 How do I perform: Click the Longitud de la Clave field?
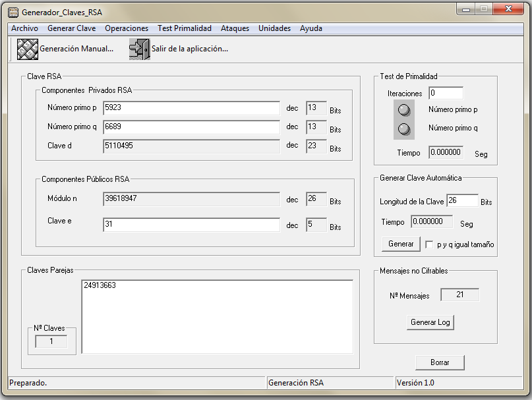coord(462,201)
